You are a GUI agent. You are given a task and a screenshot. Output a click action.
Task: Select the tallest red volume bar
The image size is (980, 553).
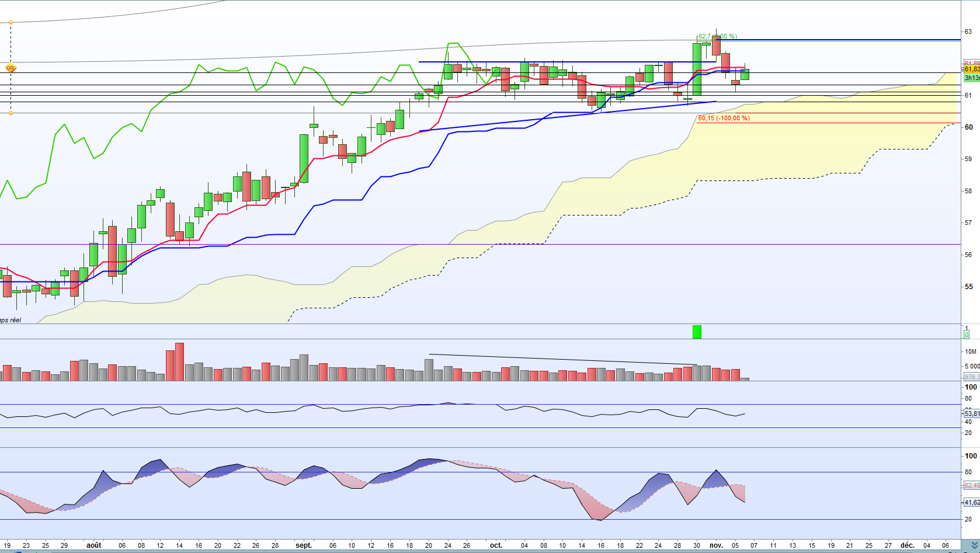(179, 362)
